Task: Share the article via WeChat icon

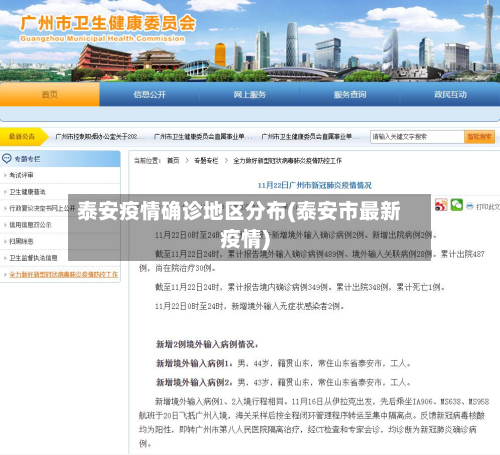Action: [x=457, y=205]
